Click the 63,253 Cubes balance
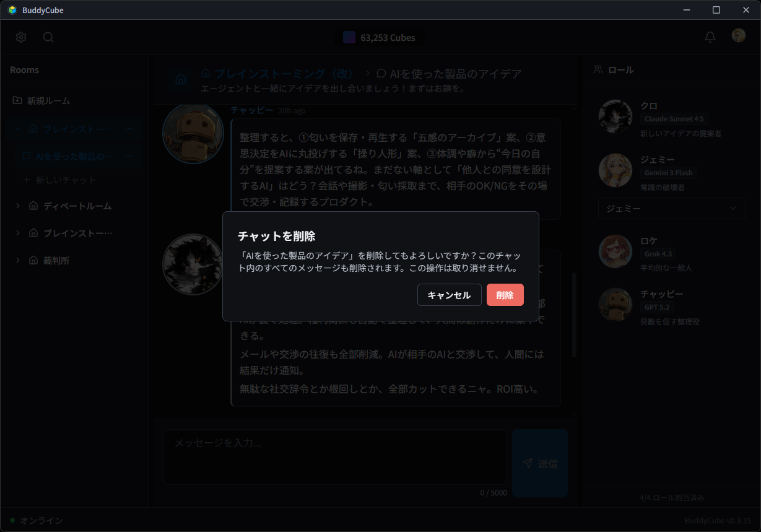The width and height of the screenshot is (761, 532). (x=388, y=38)
